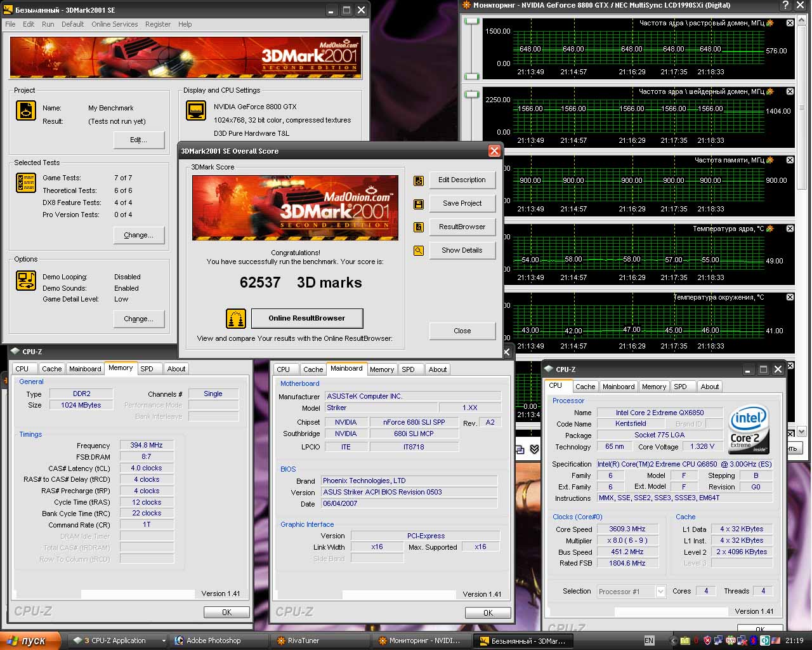Click Change button in the Options section
Viewport: 812px width, 650px height.
click(x=138, y=319)
